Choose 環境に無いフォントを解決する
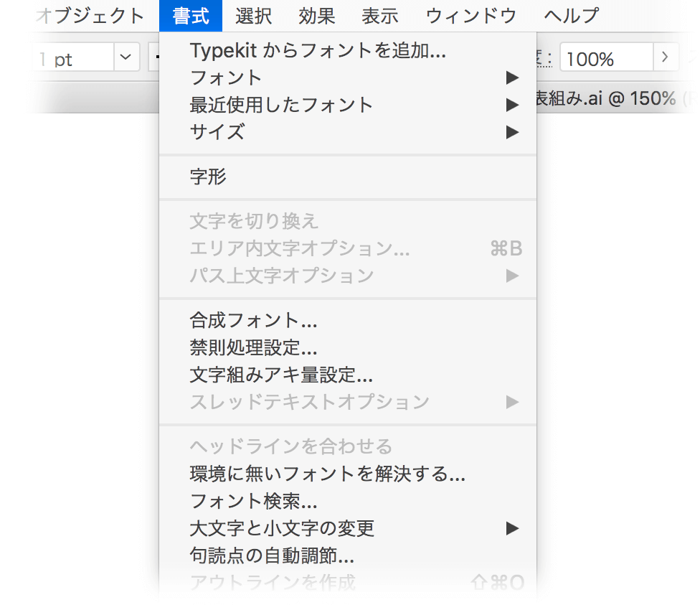This screenshot has width=700, height=605. 328,474
